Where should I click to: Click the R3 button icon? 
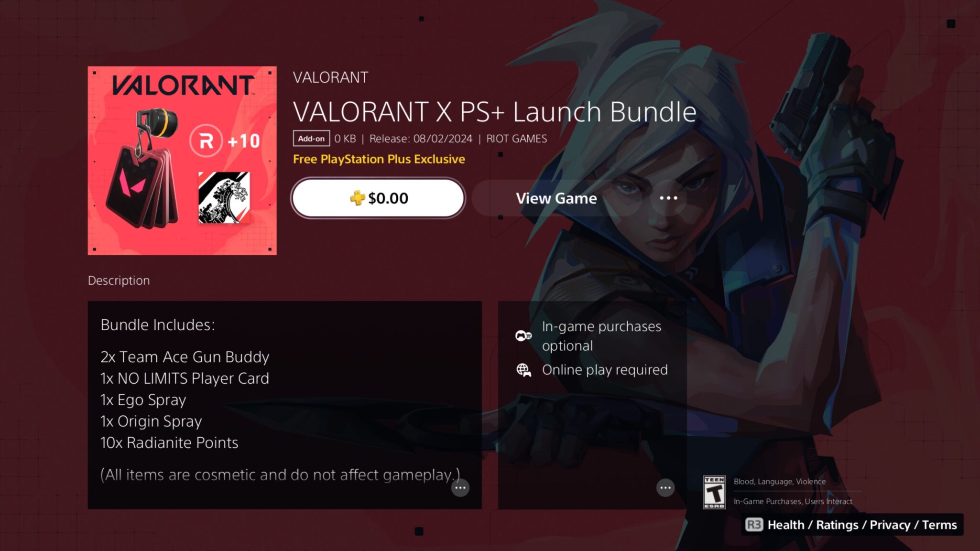(754, 525)
